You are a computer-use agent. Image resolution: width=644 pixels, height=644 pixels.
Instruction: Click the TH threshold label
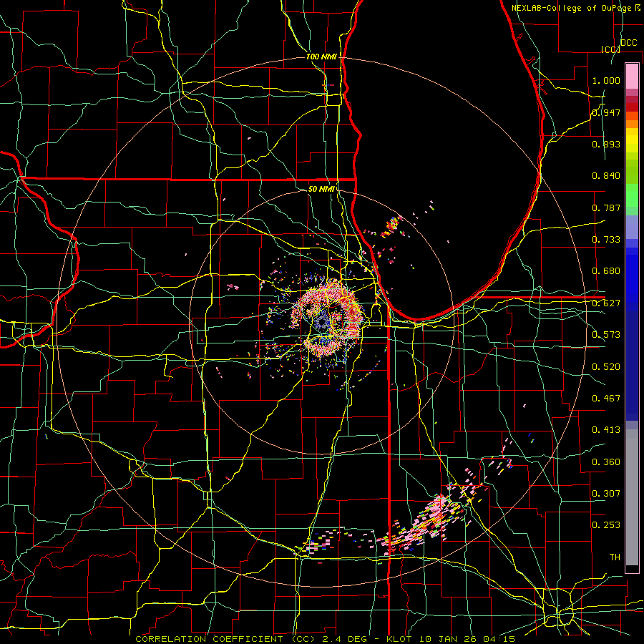tap(615, 557)
